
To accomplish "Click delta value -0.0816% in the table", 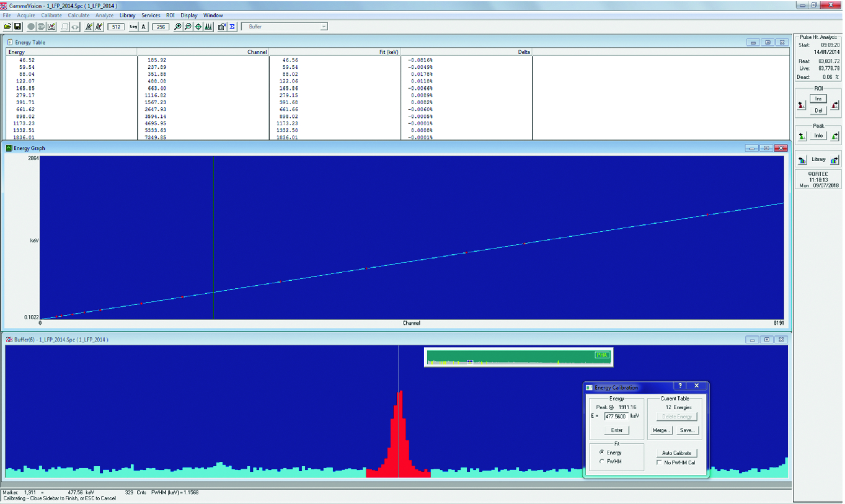I will (x=420, y=60).
